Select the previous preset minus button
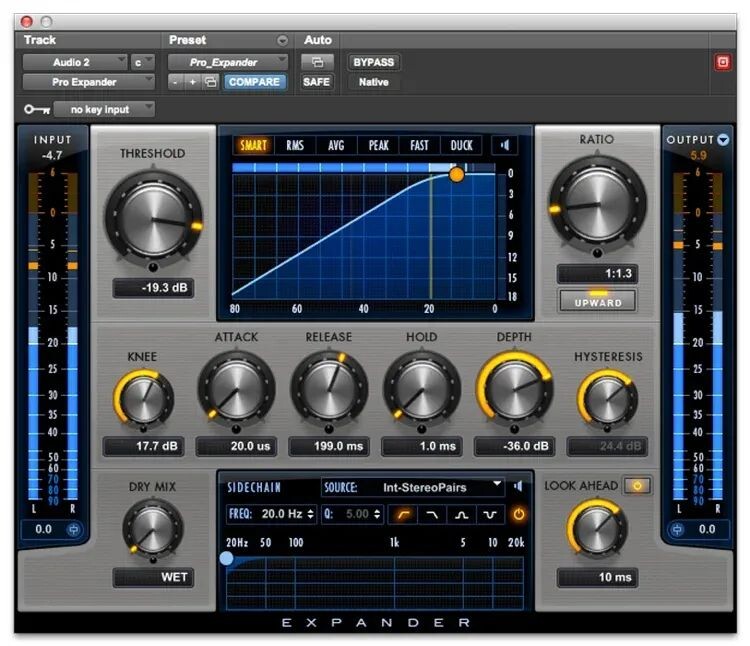Viewport: 750px width, 646px height. coord(176,82)
